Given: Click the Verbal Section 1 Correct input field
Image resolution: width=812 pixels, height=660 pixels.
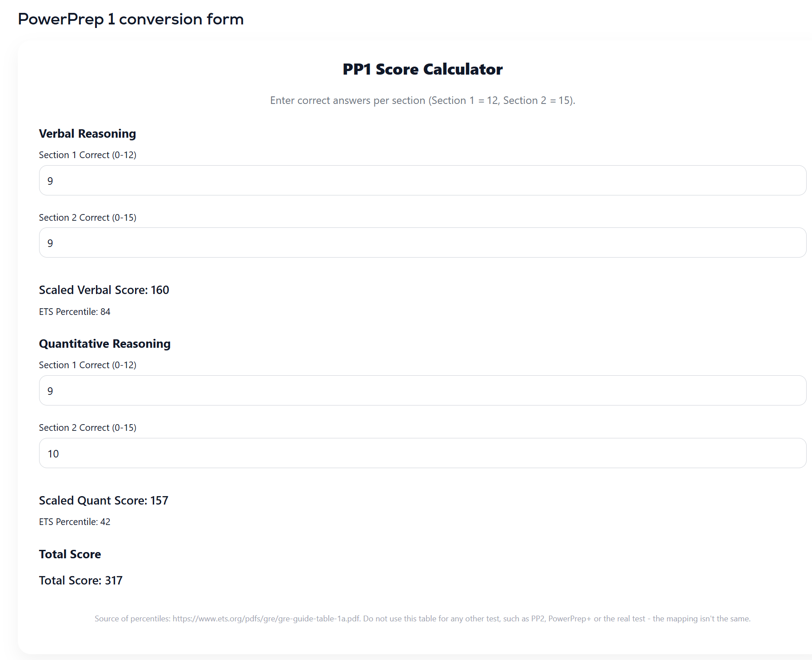Looking at the screenshot, I should point(422,180).
